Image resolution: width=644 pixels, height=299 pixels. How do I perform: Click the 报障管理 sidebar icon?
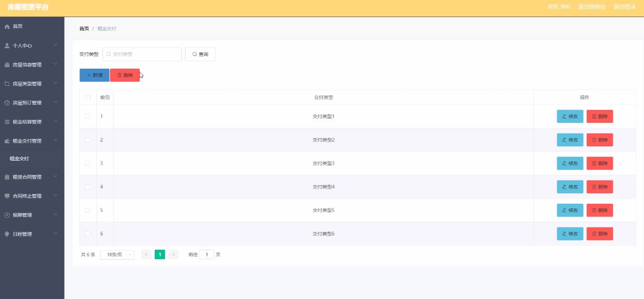7,215
